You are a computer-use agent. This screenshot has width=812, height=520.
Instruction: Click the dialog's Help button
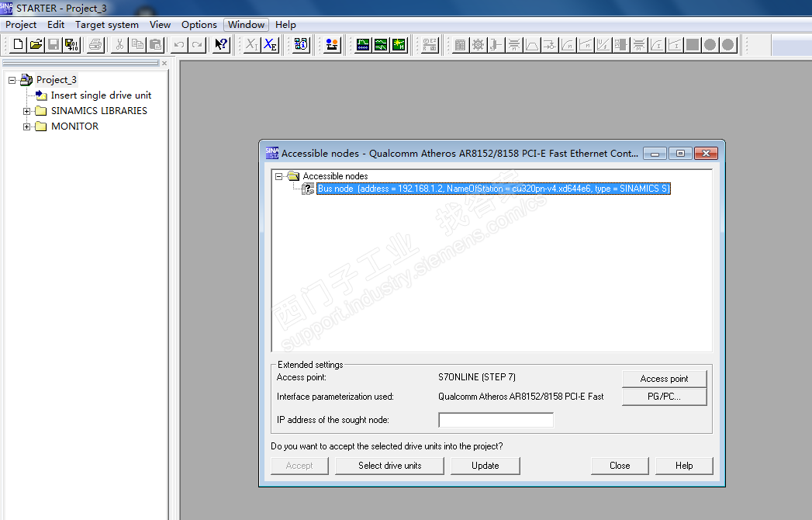(684, 466)
